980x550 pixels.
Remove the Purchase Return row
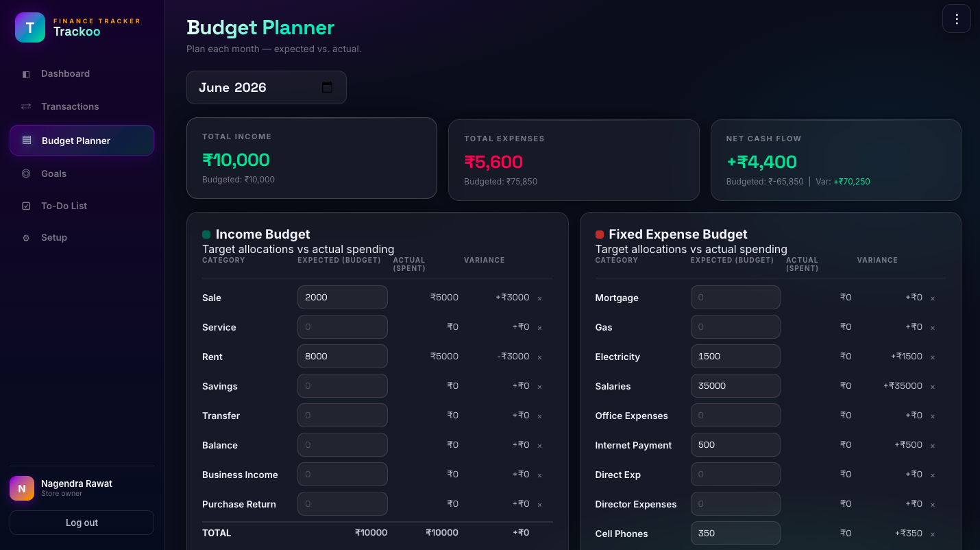pos(539,505)
